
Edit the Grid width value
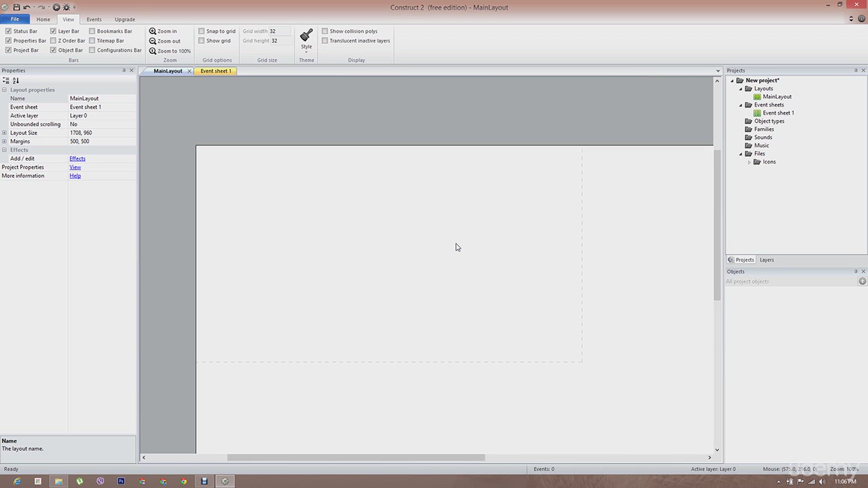pos(280,31)
